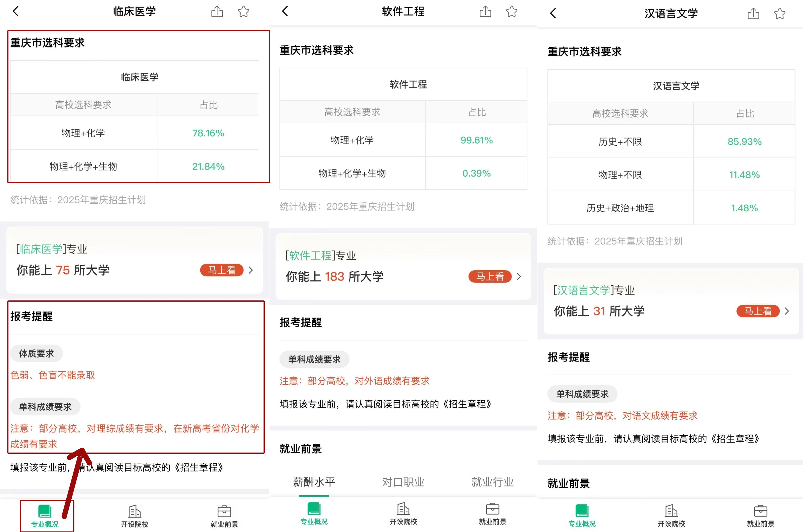Favorite the 汉语言文学 major with the star
Viewport: 803px width, 532px height.
pyautogui.click(x=779, y=13)
